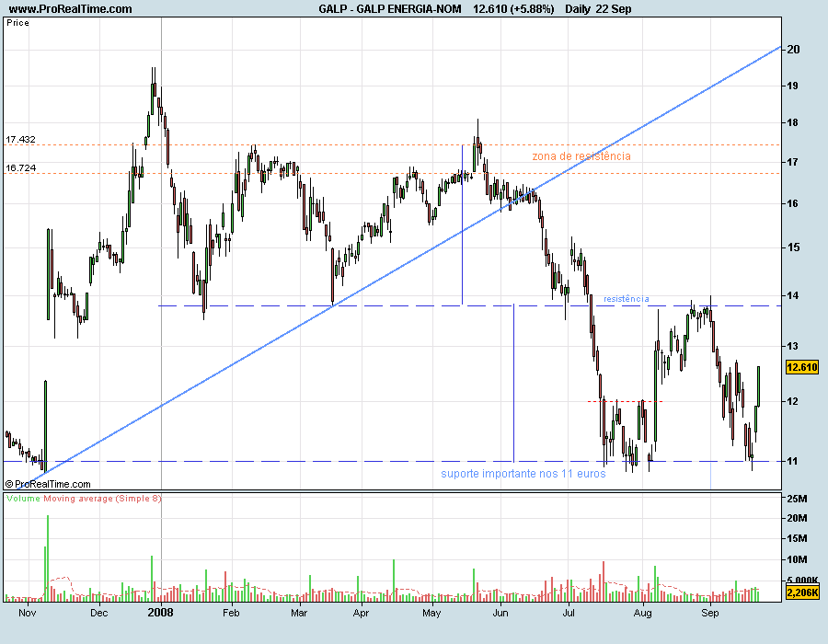
Task: Select the green Volume indicator label
Action: [x=23, y=499]
